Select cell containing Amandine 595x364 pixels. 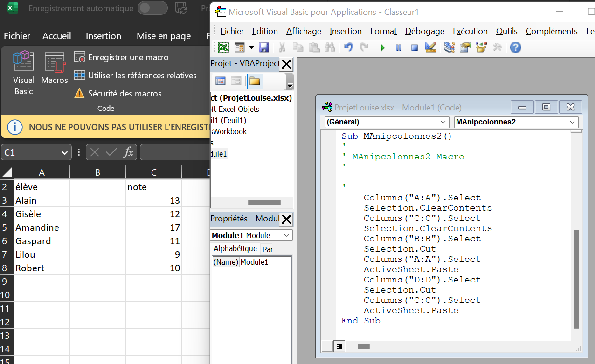(42, 227)
